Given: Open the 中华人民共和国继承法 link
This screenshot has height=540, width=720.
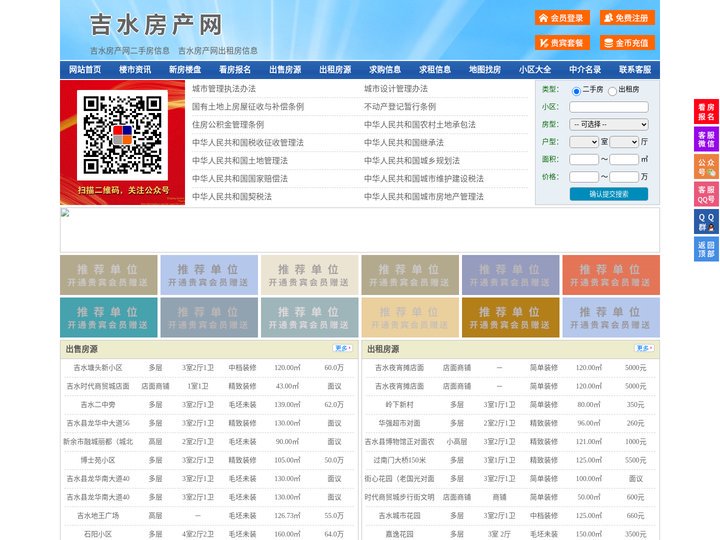Looking at the screenshot, I should (x=404, y=142).
